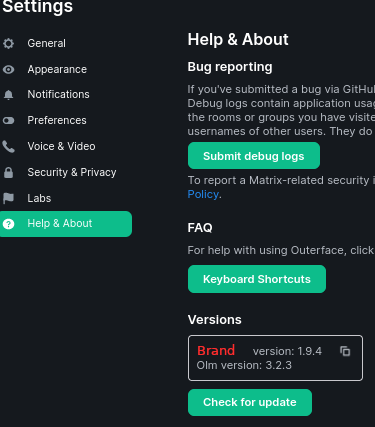The height and width of the screenshot is (427, 375).
Task: Open the Keyboard Shortcuts dialog
Action: pyautogui.click(x=257, y=279)
